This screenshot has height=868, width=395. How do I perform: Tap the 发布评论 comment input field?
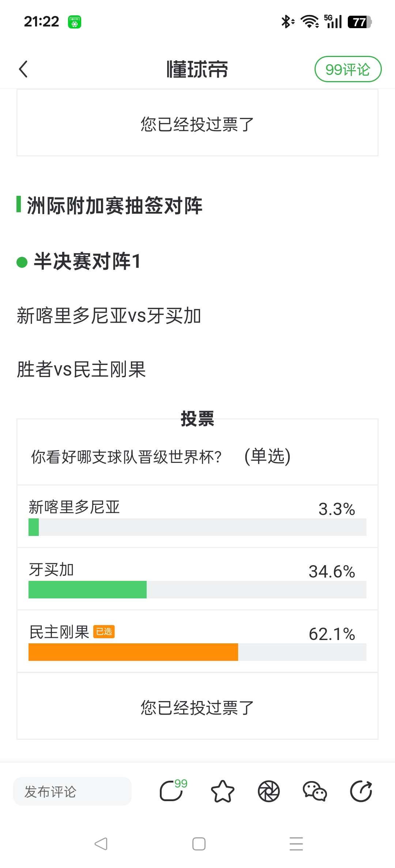pyautogui.click(x=72, y=791)
